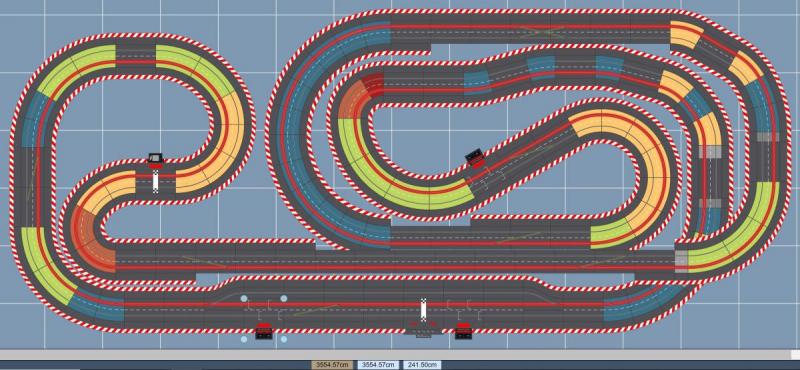The image size is (800, 370).
Task: Select the short straight between the top-left green curves
Action: [x=136, y=60]
